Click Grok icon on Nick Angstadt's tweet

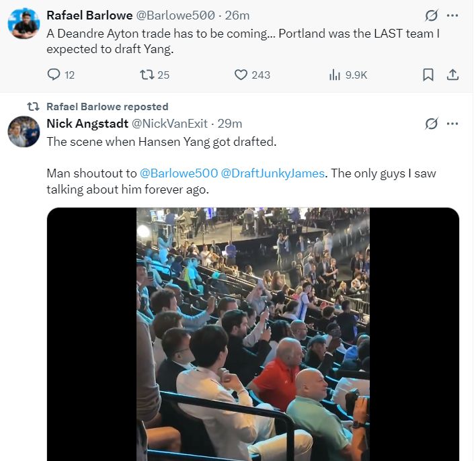[432, 123]
